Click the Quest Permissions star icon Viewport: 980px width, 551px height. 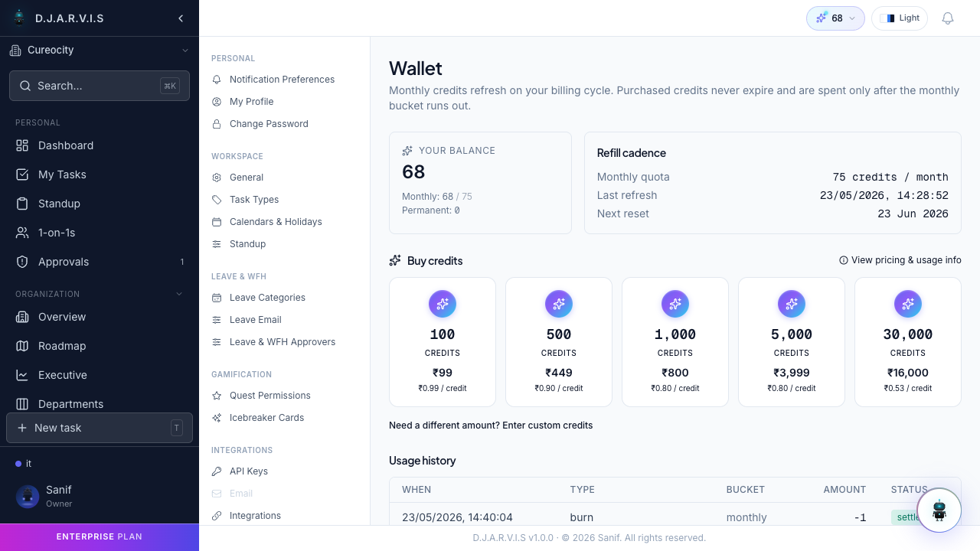pos(217,396)
